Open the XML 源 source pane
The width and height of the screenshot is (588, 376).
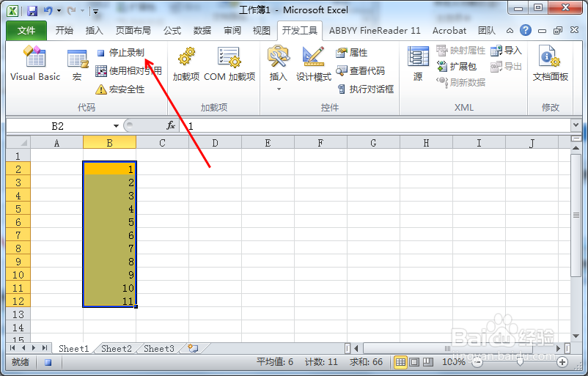pyautogui.click(x=418, y=63)
